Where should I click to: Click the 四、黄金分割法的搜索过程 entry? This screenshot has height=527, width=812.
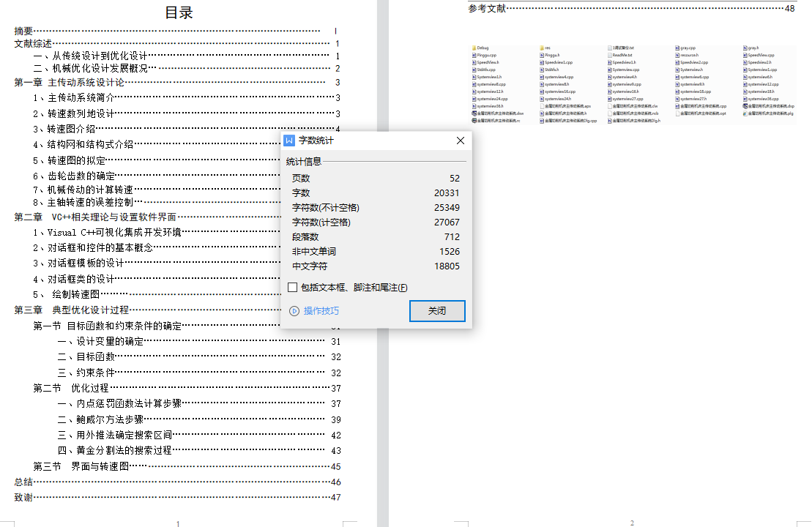(x=199, y=450)
